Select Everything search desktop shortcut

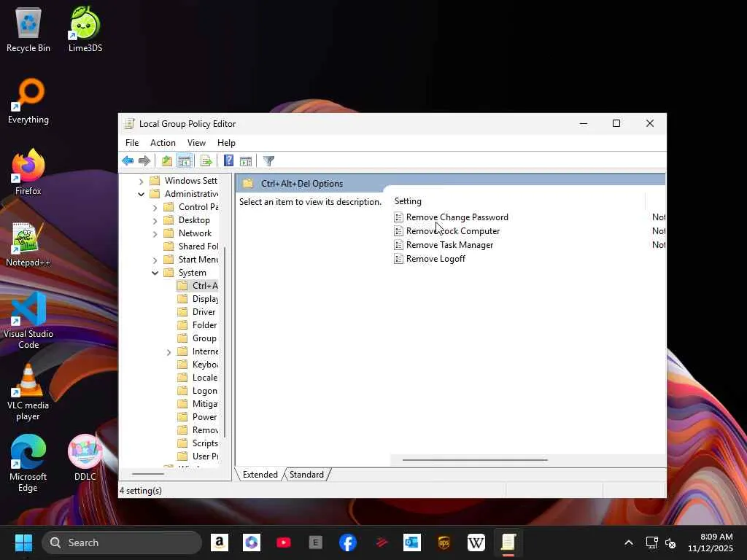[x=28, y=101]
